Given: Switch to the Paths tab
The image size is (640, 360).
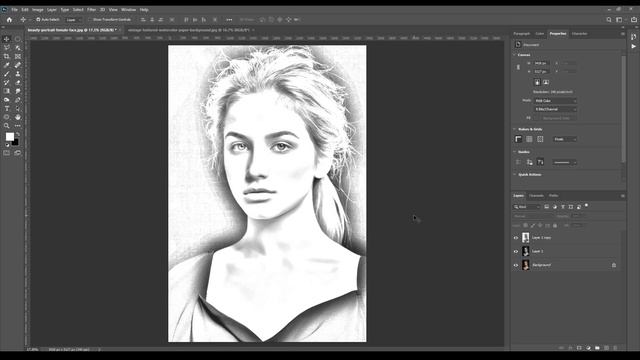Looking at the screenshot, I should tap(553, 196).
